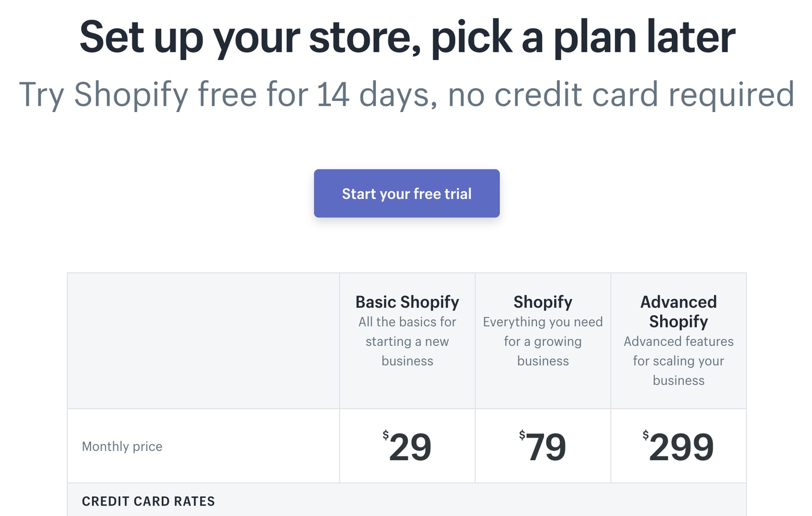Select the Basic Shopify plan heading

click(x=407, y=302)
